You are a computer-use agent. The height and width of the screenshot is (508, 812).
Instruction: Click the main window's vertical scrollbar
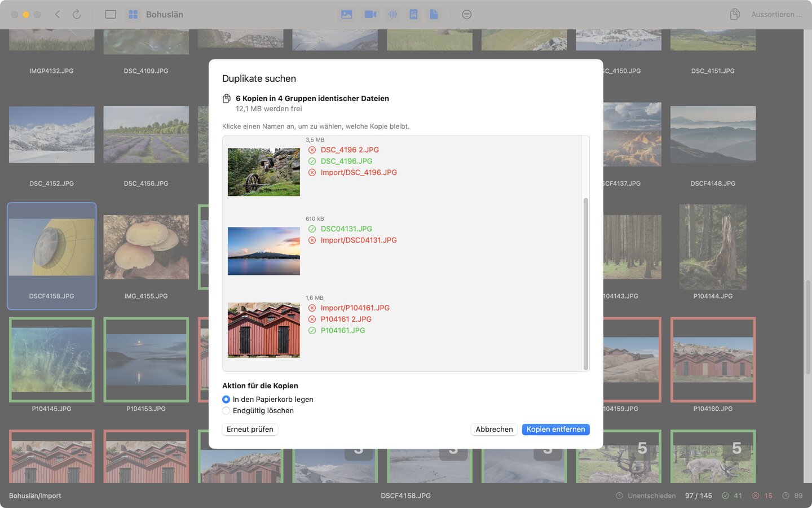click(807, 327)
